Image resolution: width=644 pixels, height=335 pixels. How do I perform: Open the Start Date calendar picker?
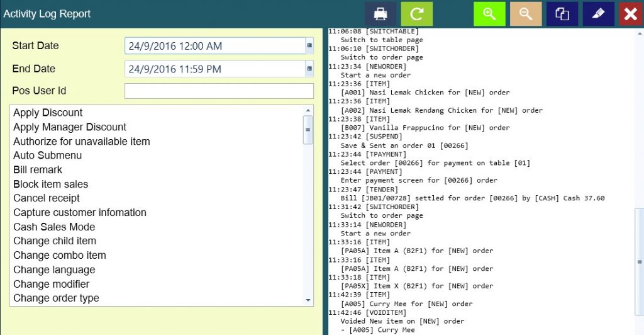tap(309, 46)
